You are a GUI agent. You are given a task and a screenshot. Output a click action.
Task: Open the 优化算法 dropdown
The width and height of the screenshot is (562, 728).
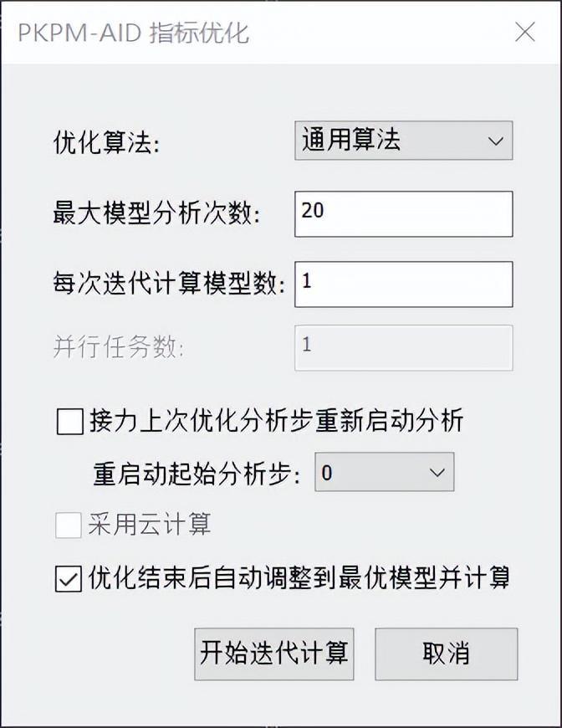[401, 140]
